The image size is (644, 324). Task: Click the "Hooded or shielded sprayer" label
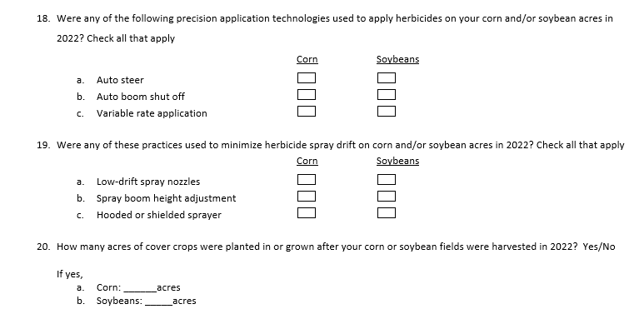point(159,215)
